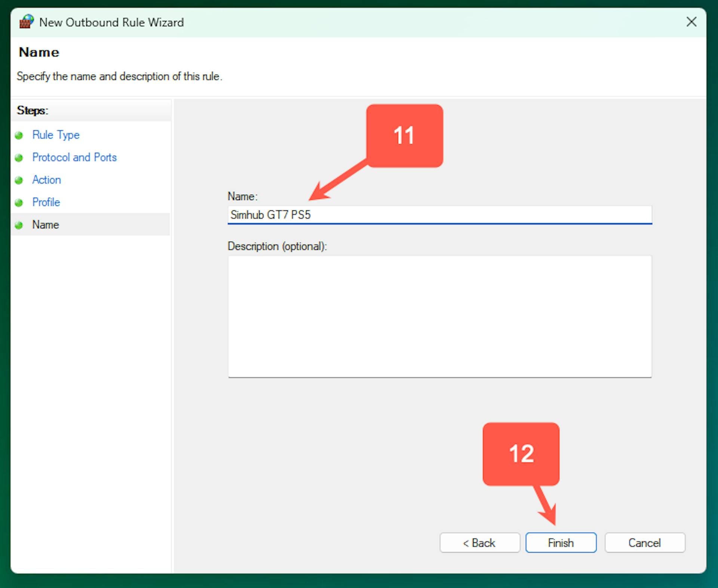
Task: Jump to the Action step
Action: click(x=46, y=180)
